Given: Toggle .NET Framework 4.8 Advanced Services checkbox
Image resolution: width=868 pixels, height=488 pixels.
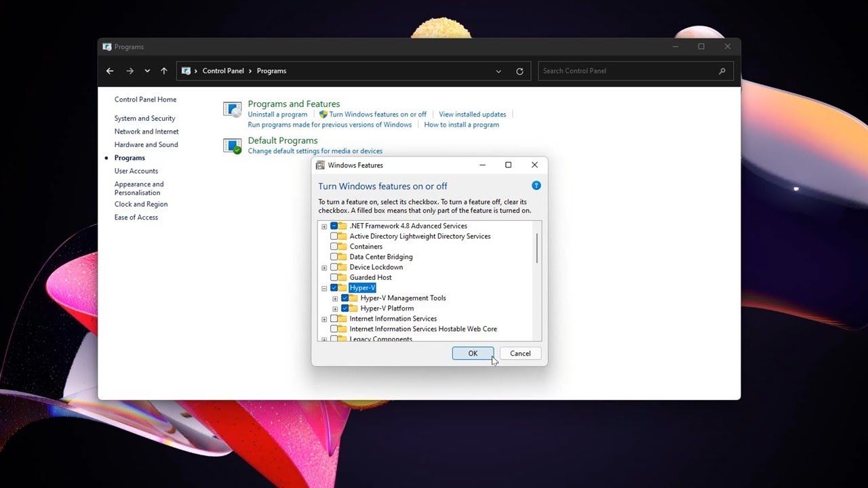Looking at the screenshot, I should 334,226.
